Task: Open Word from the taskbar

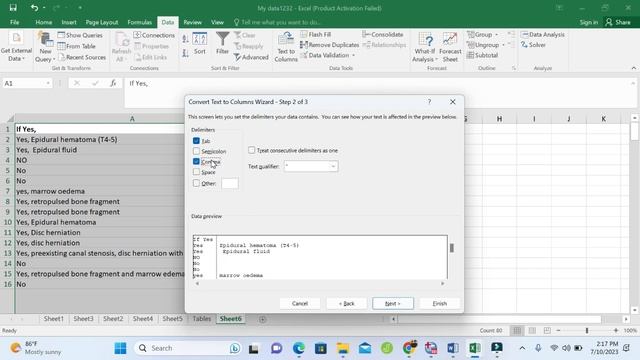Action: point(453,348)
